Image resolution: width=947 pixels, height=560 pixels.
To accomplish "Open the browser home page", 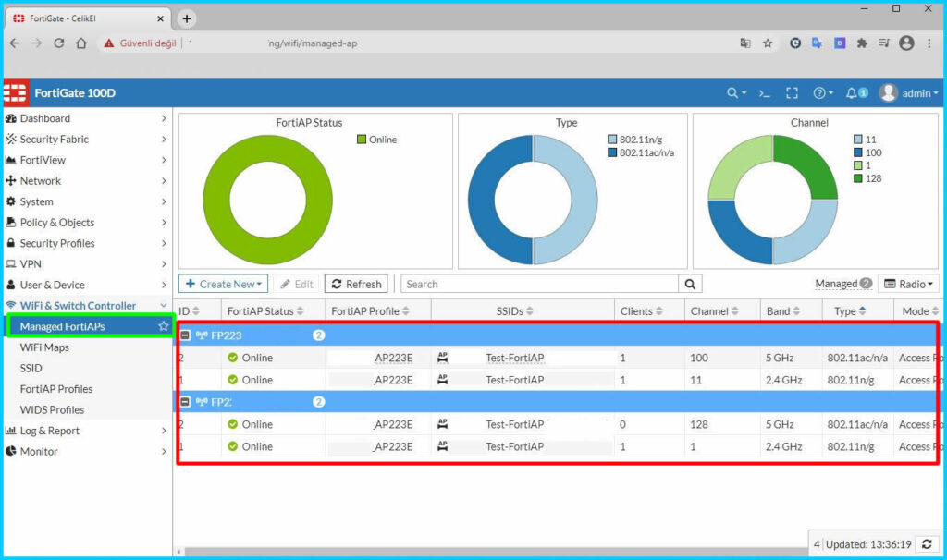I will click(x=81, y=43).
